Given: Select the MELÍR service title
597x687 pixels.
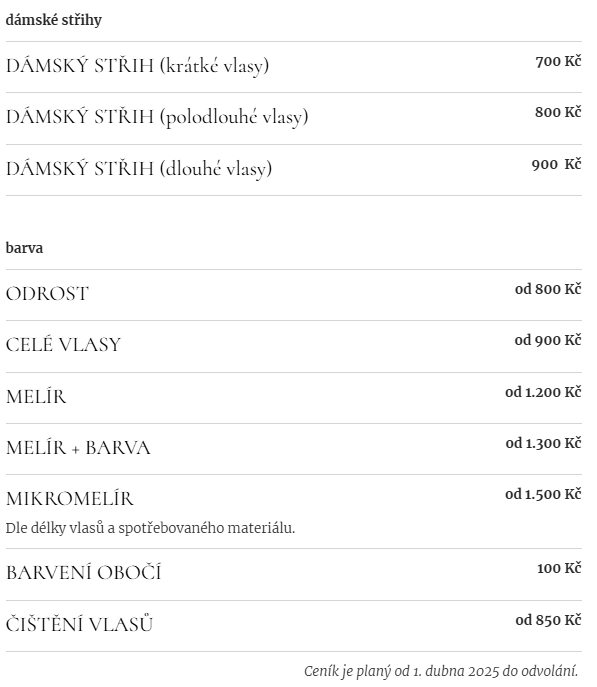Looking at the screenshot, I should 36,397.
